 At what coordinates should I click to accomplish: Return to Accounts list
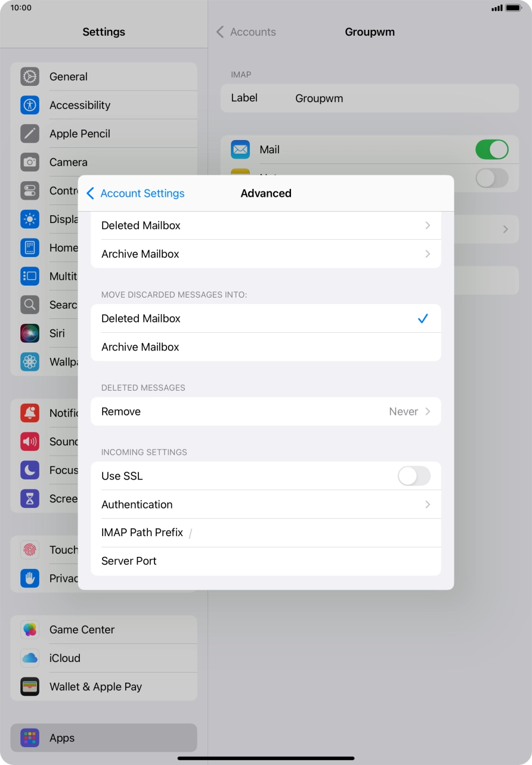(246, 32)
